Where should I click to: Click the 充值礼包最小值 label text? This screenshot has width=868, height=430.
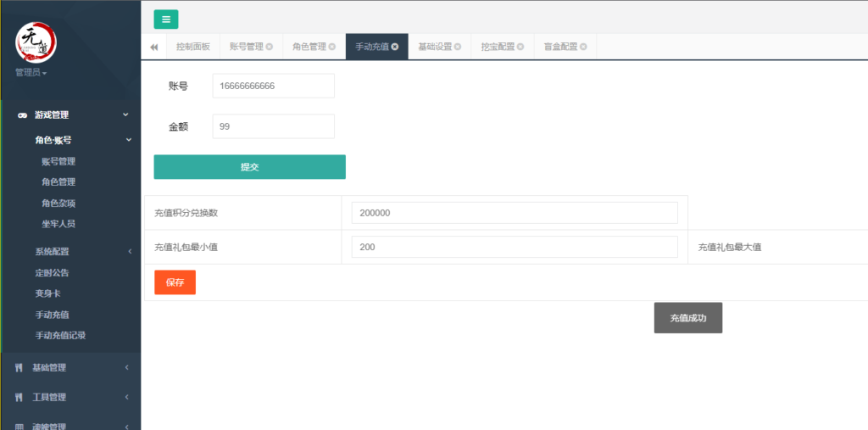(x=186, y=247)
